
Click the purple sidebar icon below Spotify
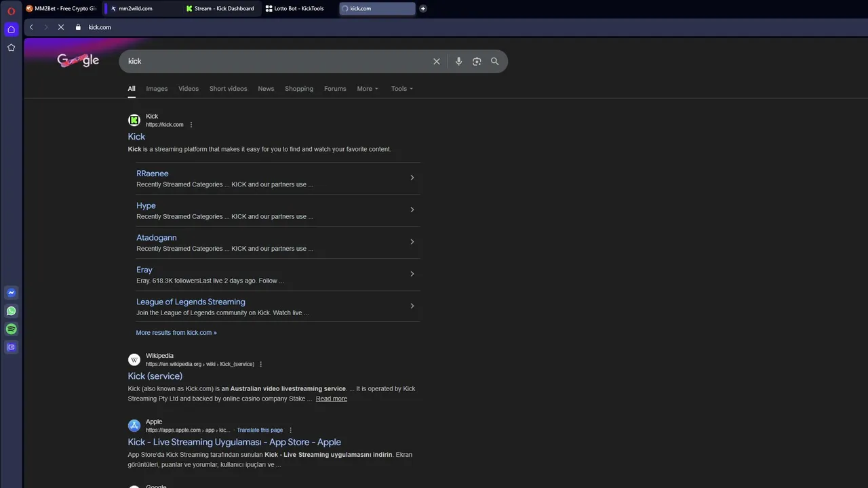11,347
